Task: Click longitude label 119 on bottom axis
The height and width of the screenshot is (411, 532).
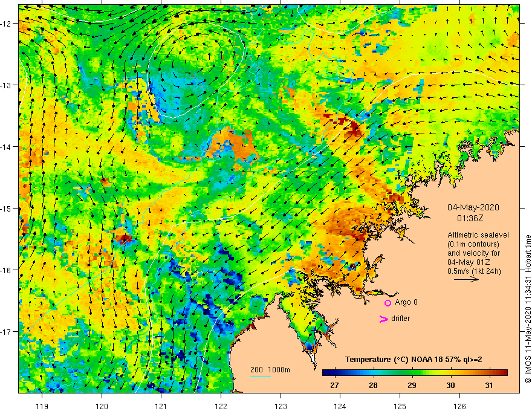Action: click(x=42, y=406)
